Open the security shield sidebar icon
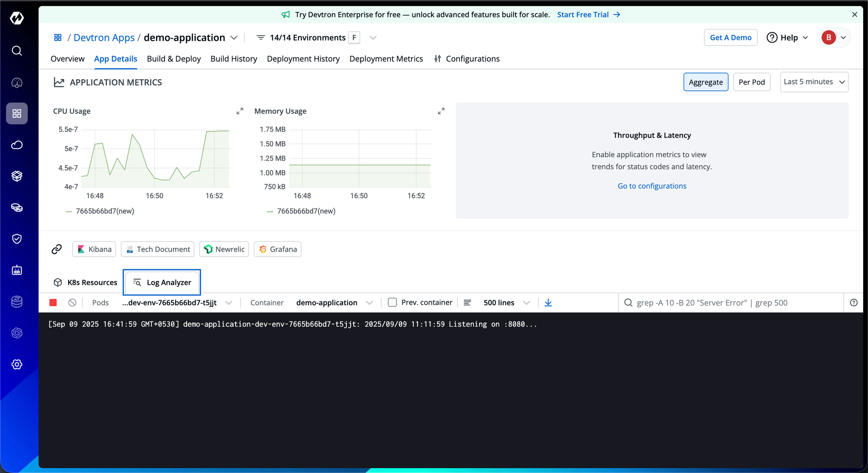This screenshot has height=473, width=868. 17,239
